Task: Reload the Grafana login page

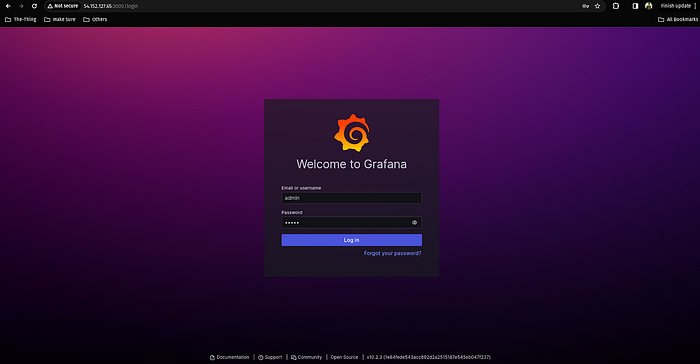Action: tap(34, 6)
